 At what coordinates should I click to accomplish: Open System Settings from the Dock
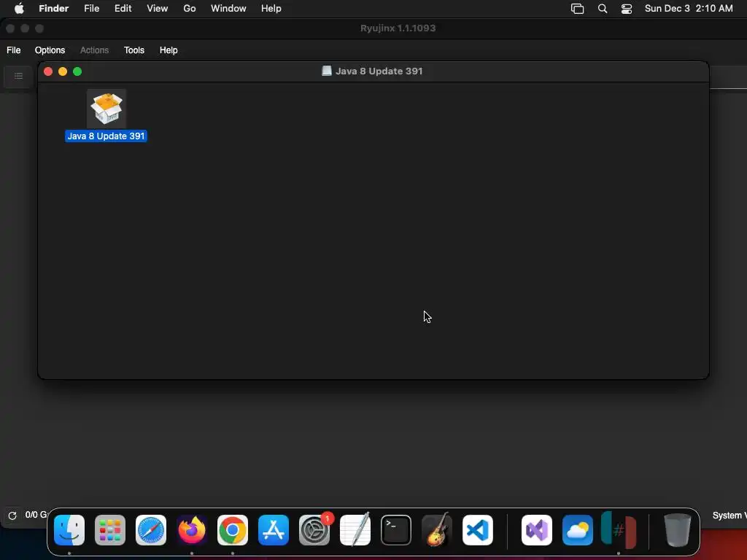point(314,530)
